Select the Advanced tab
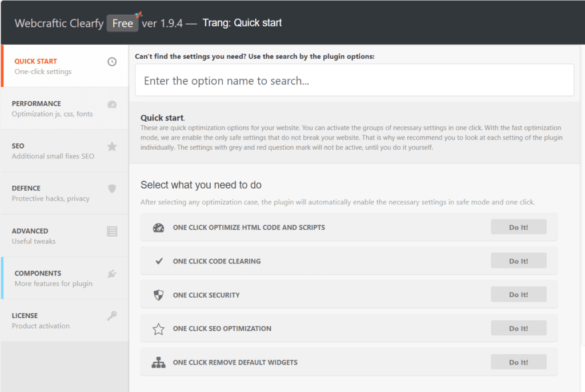This screenshot has height=392, width=585. (65, 236)
